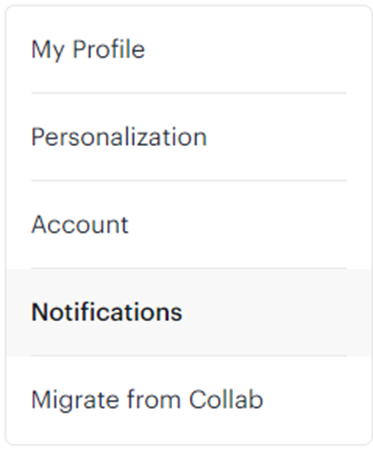View My Profile from the sidebar list
Image resolution: width=373 pixels, height=452 pixels.
click(189, 49)
